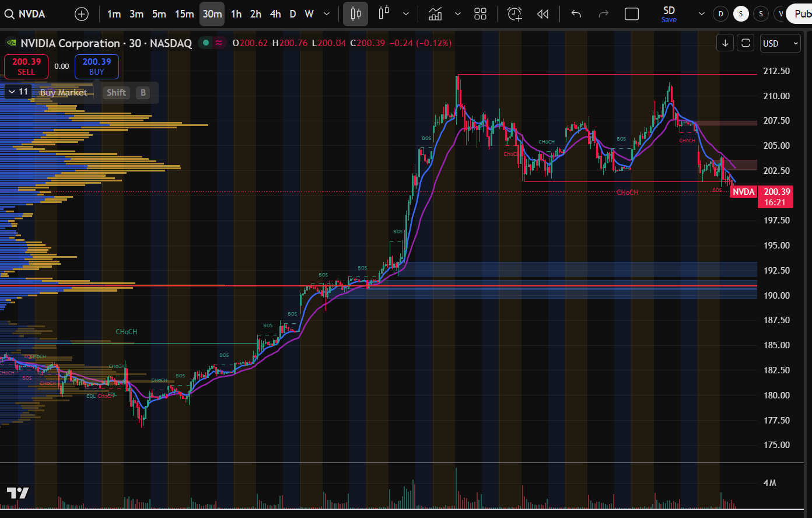Select the 5m timeframe

tap(159, 14)
